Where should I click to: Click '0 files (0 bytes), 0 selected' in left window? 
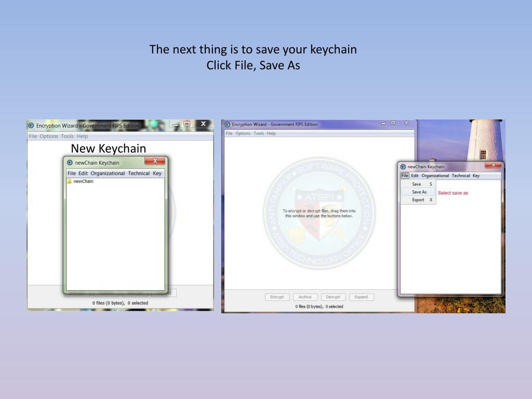(120, 303)
